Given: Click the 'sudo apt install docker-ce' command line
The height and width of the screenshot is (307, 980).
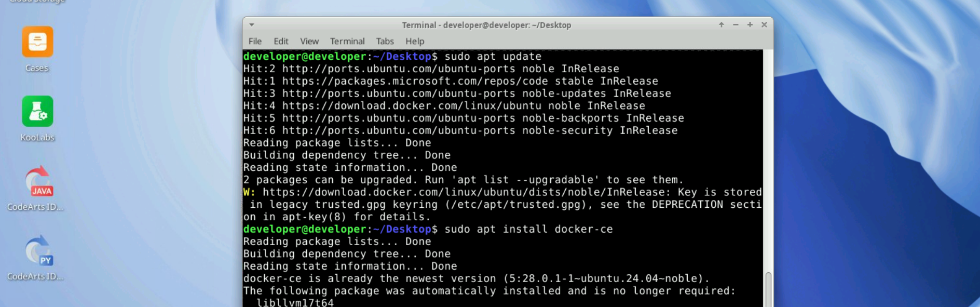Looking at the screenshot, I should [x=428, y=229].
